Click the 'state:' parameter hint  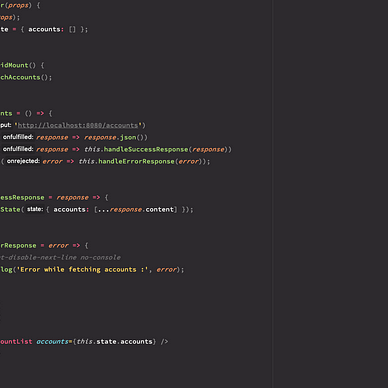[35, 209]
